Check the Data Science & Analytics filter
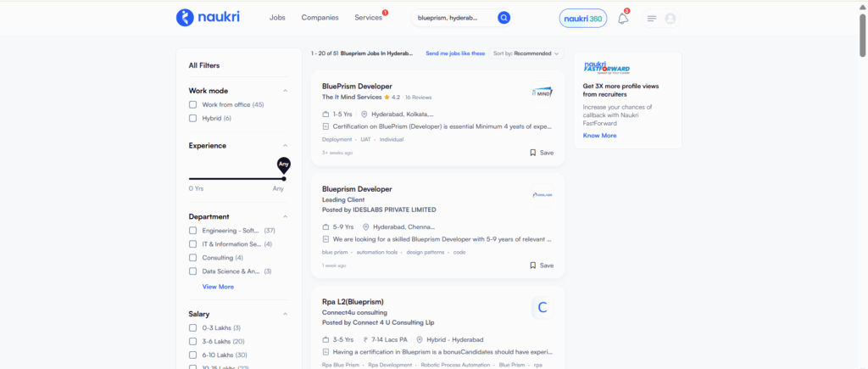This screenshot has width=868, height=369. click(x=192, y=271)
